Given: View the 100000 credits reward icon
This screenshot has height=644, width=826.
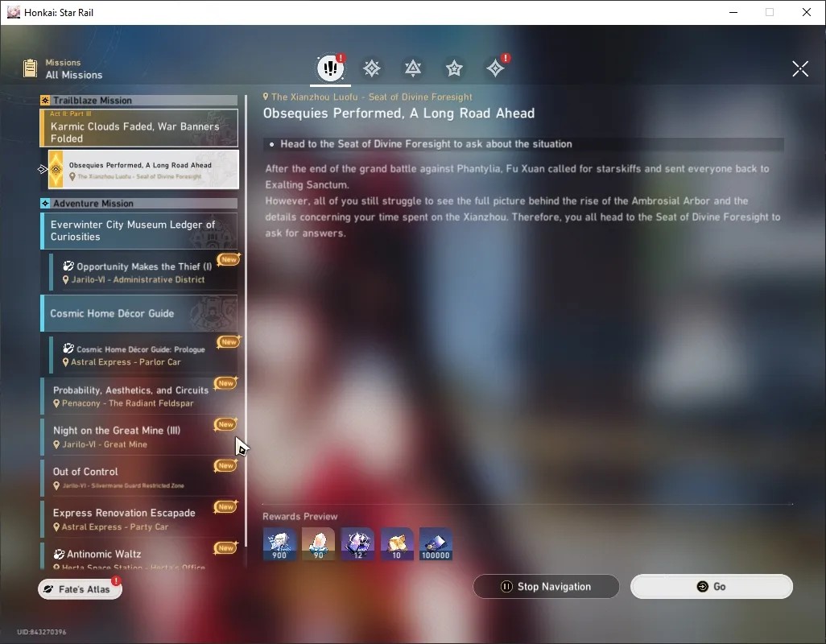Looking at the screenshot, I should click(x=436, y=544).
